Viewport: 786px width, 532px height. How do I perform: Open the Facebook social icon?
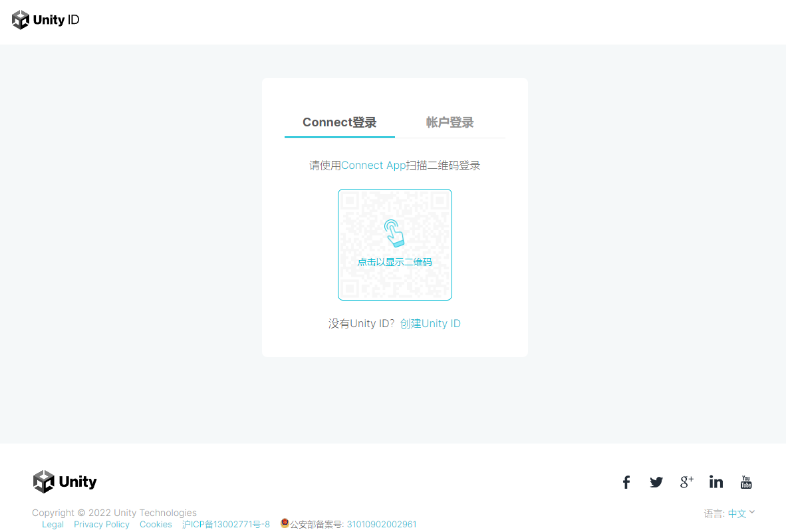pyautogui.click(x=626, y=482)
